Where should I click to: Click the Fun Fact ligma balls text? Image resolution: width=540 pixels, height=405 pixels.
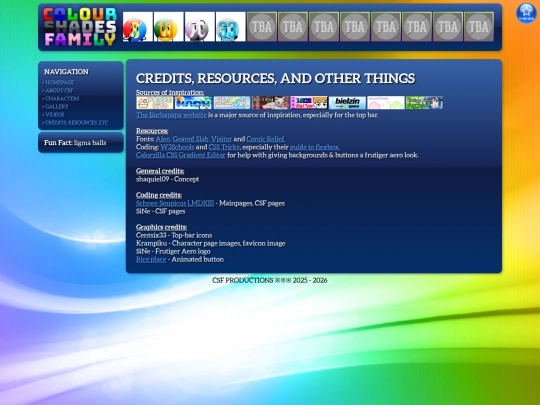pos(75,143)
